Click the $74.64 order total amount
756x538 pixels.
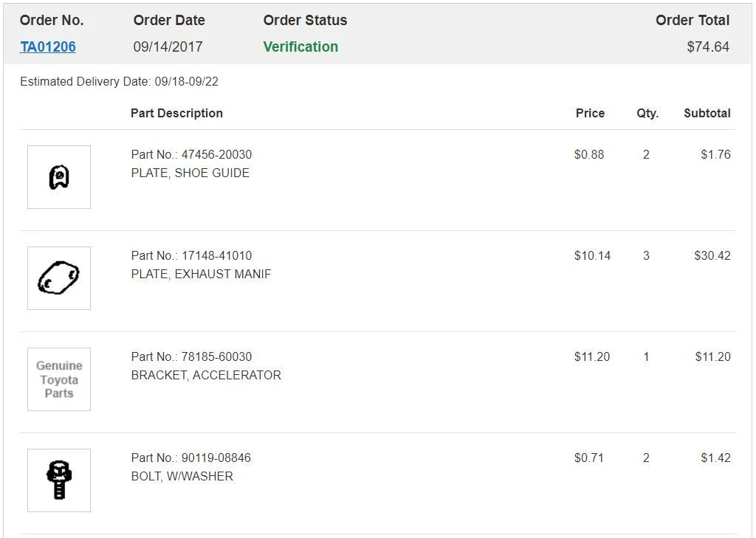click(708, 46)
